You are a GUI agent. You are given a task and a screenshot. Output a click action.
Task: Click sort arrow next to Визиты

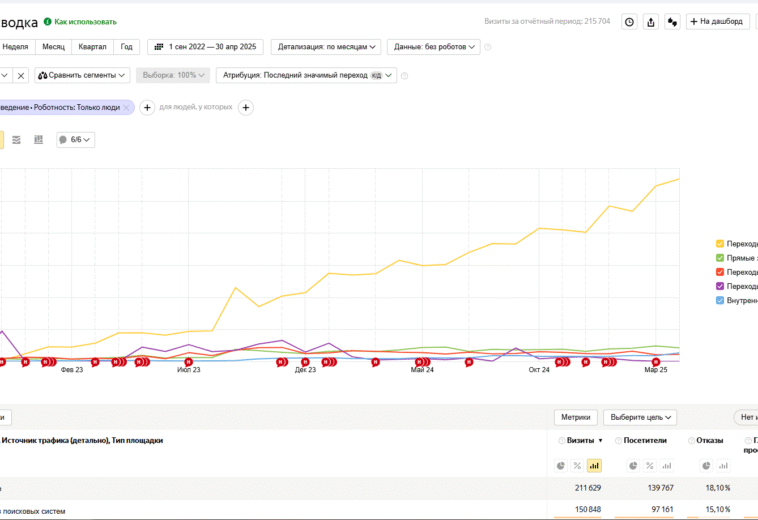tap(600, 440)
